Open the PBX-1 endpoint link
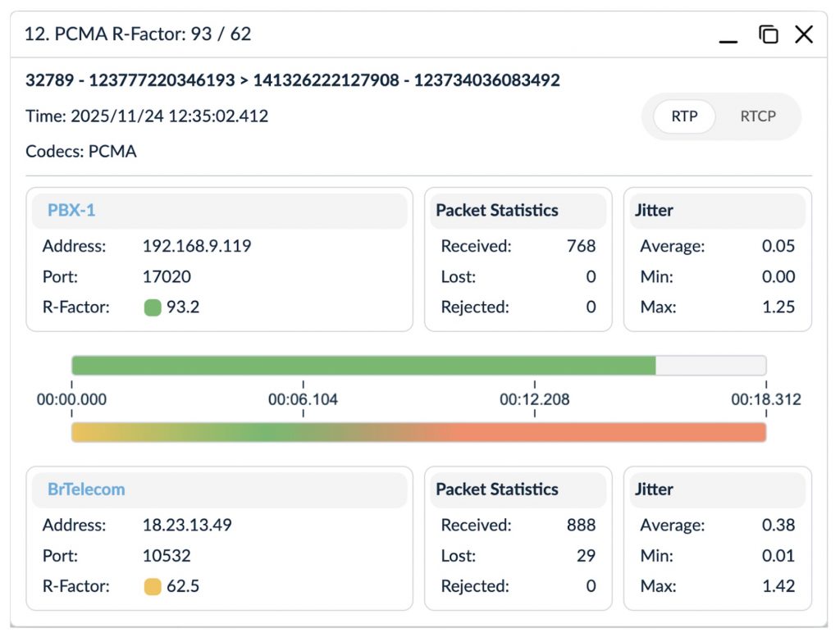Screen dimensions: 840x642 (71, 211)
